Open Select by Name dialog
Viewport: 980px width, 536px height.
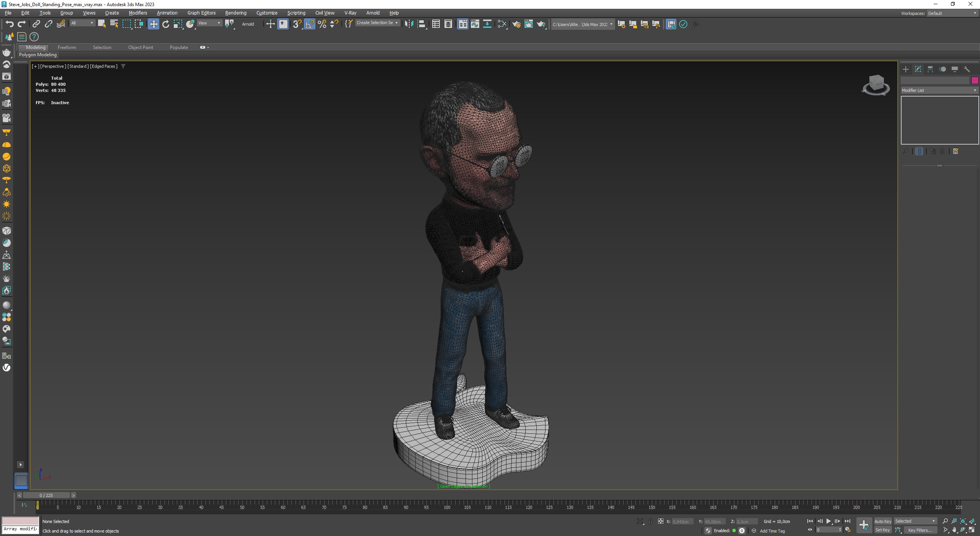[x=114, y=24]
